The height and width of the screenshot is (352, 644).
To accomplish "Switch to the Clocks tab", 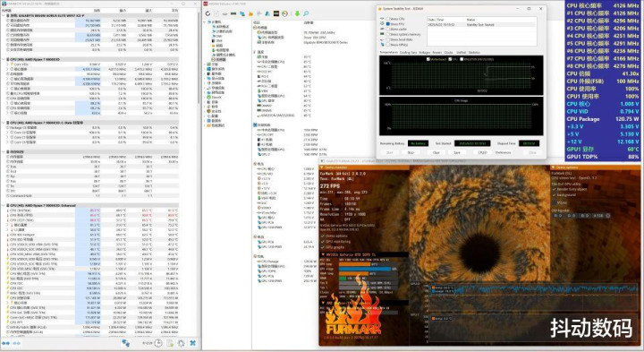I will [x=448, y=53].
